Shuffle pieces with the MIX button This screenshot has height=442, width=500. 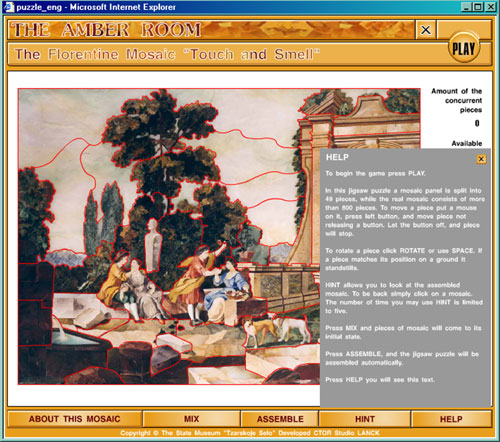(x=191, y=419)
